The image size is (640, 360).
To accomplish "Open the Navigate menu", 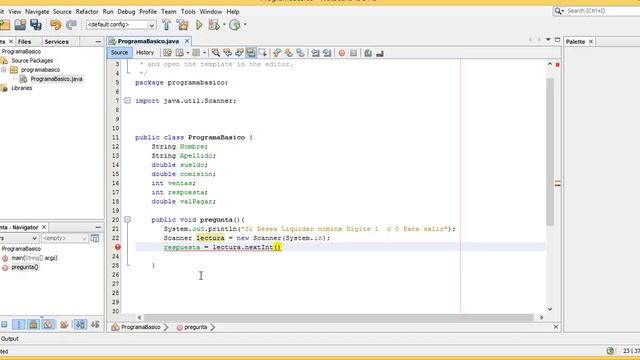I will [37, 11].
